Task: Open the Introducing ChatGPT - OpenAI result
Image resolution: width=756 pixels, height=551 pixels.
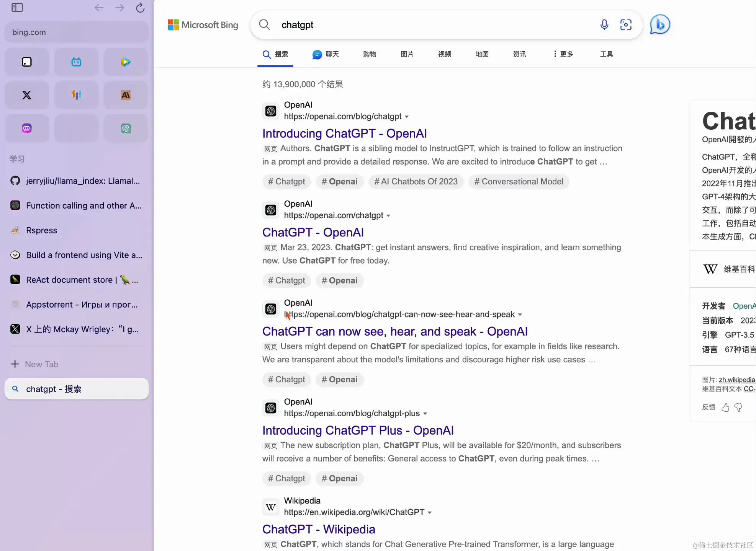Action: [344, 134]
